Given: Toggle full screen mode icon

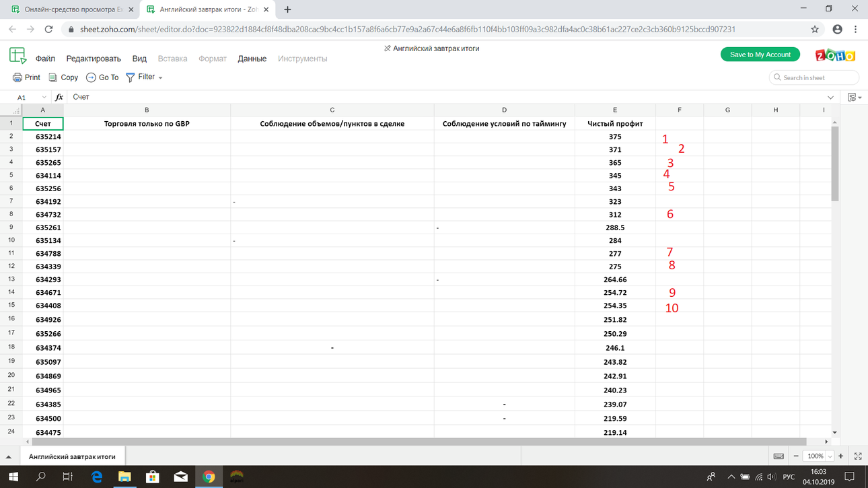Looking at the screenshot, I should [x=858, y=456].
